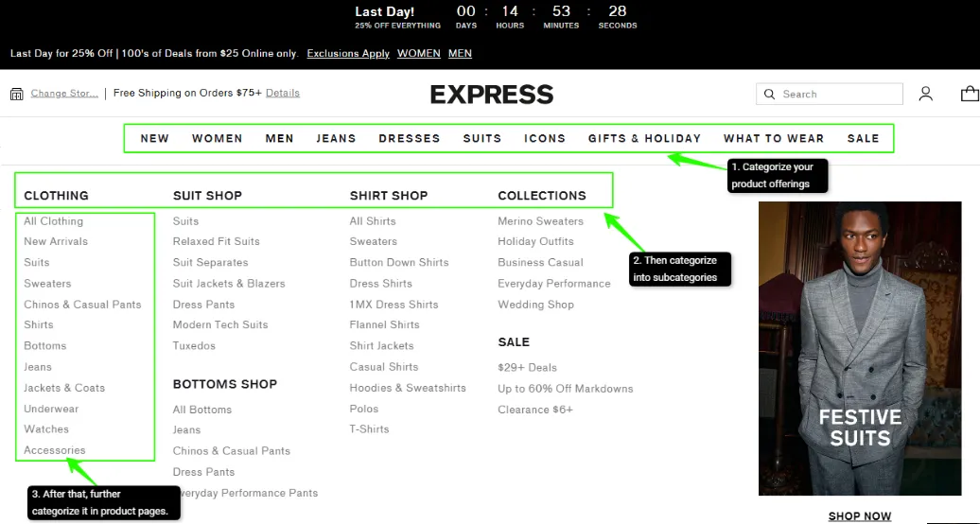
Task: Select 1MX Dress Shirts link
Action: [394, 305]
